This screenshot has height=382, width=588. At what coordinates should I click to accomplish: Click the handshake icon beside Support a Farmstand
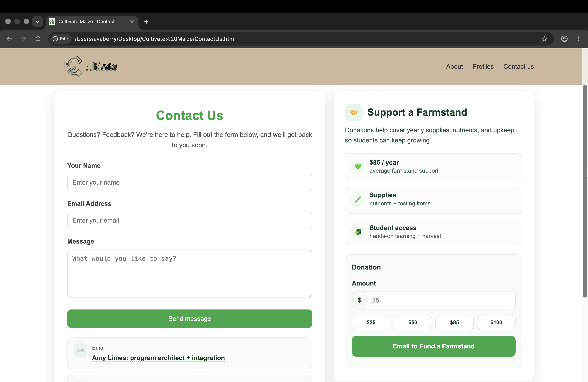pos(354,112)
